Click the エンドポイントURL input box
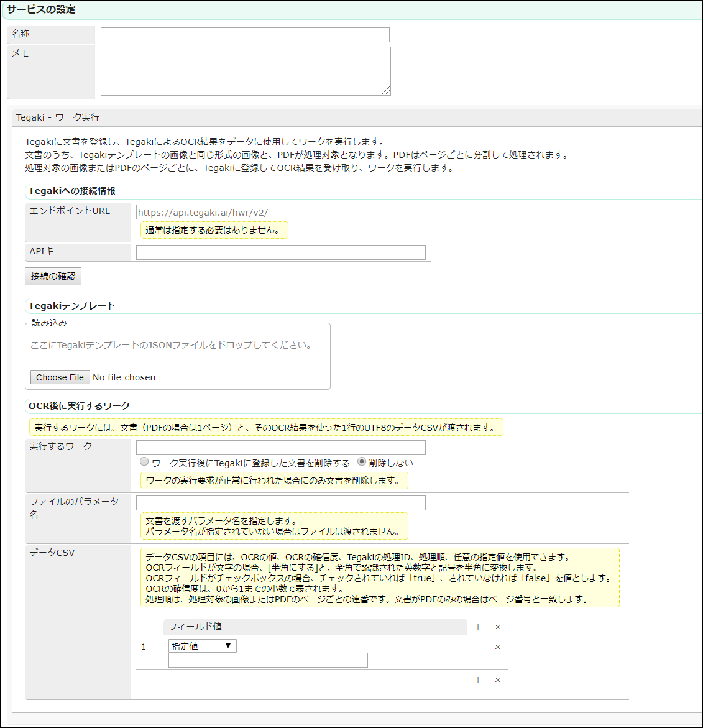 (x=236, y=213)
